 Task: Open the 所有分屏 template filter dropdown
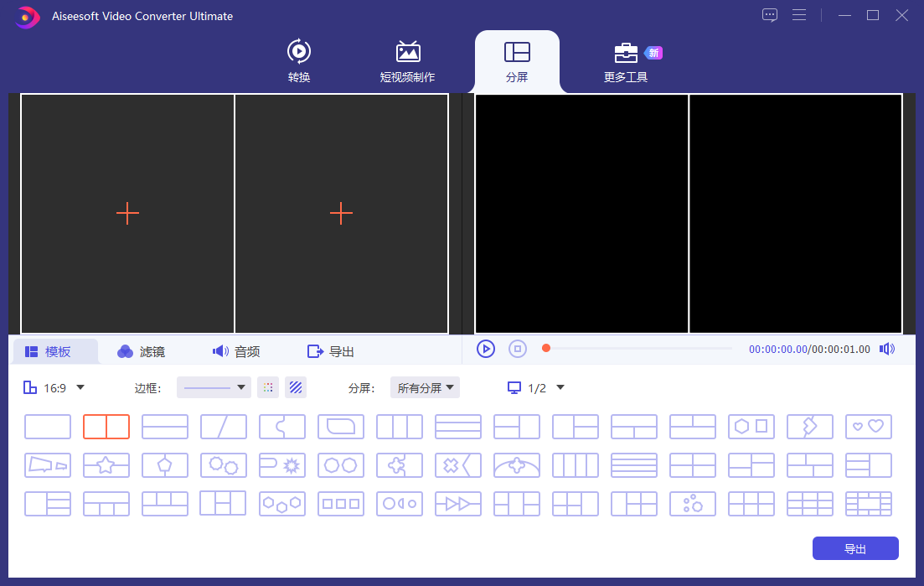(x=425, y=387)
